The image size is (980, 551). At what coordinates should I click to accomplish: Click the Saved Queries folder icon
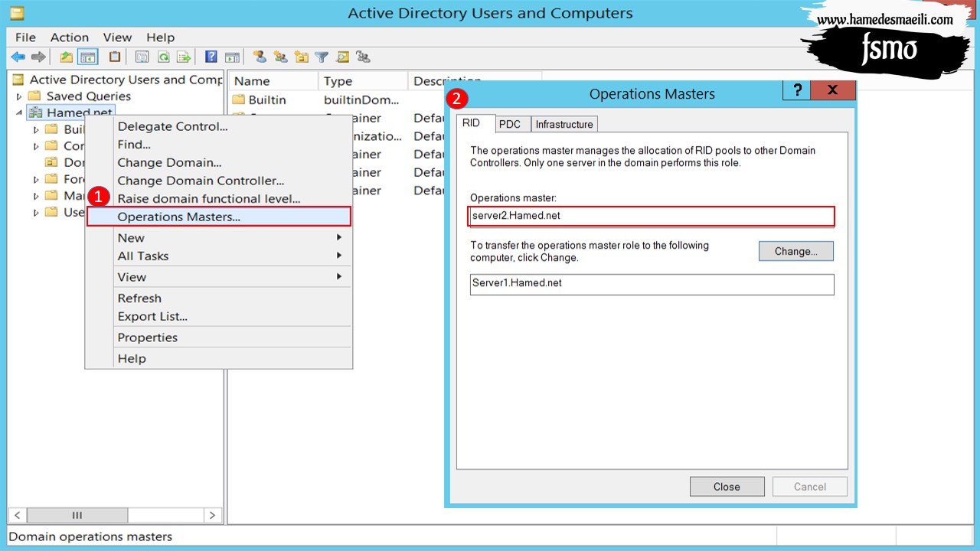(x=34, y=96)
